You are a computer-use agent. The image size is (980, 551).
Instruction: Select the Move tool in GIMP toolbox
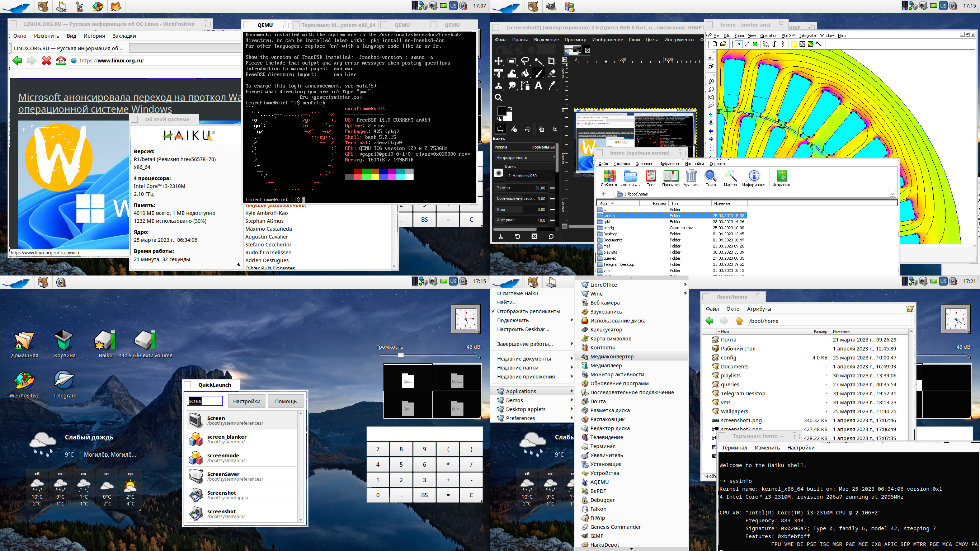click(x=498, y=61)
